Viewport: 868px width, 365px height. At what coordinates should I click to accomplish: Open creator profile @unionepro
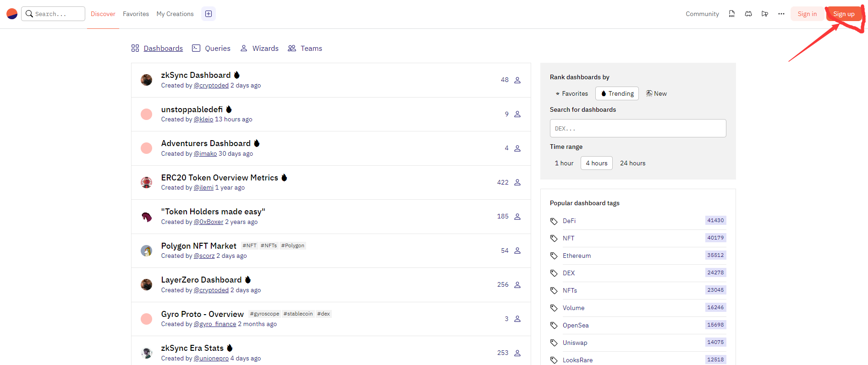[x=211, y=359]
